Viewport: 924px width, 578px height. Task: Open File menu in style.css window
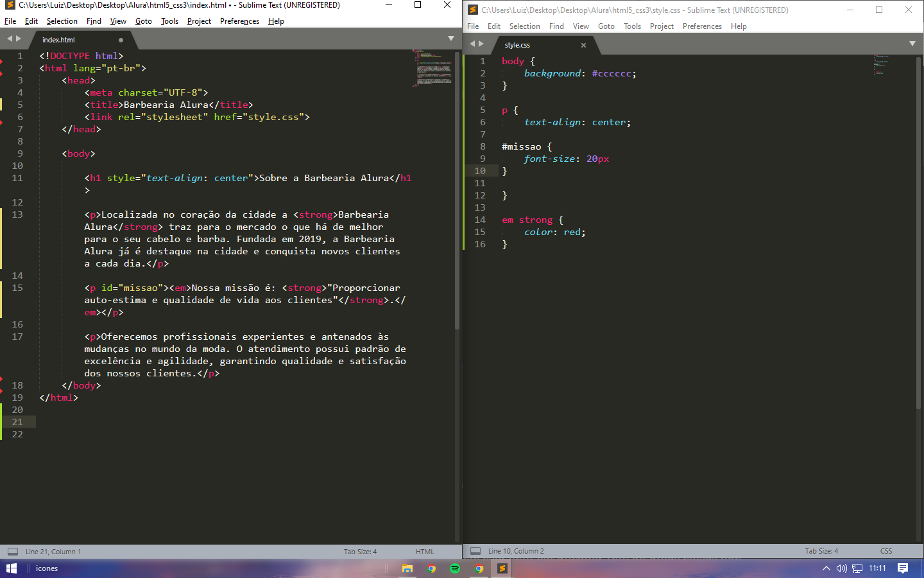473,26
